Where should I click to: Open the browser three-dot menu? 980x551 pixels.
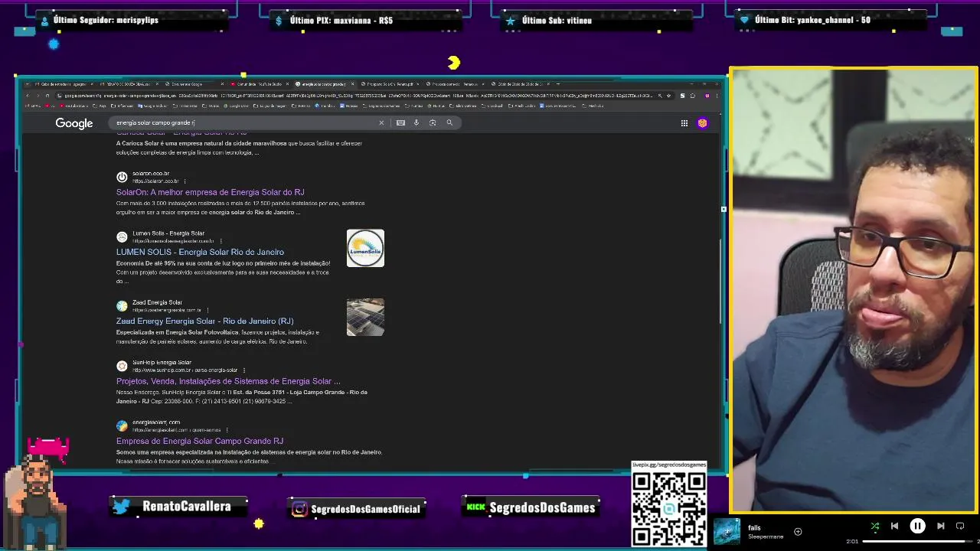(717, 96)
